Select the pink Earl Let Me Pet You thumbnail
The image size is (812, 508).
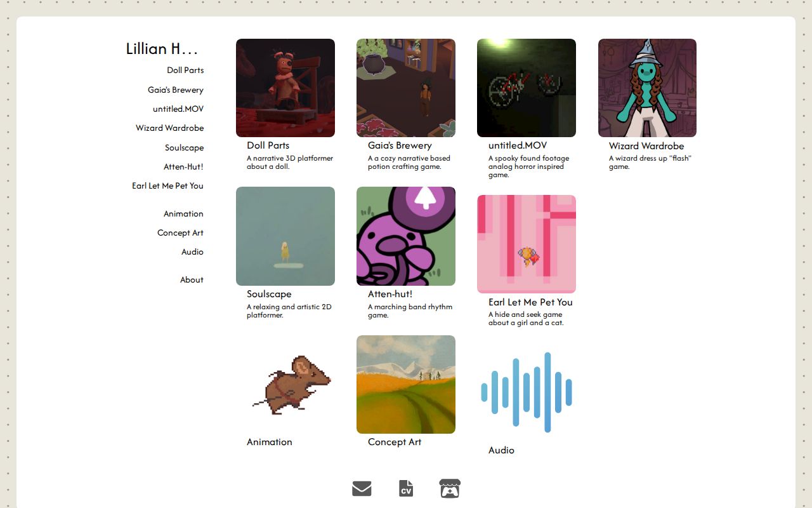coord(527,244)
